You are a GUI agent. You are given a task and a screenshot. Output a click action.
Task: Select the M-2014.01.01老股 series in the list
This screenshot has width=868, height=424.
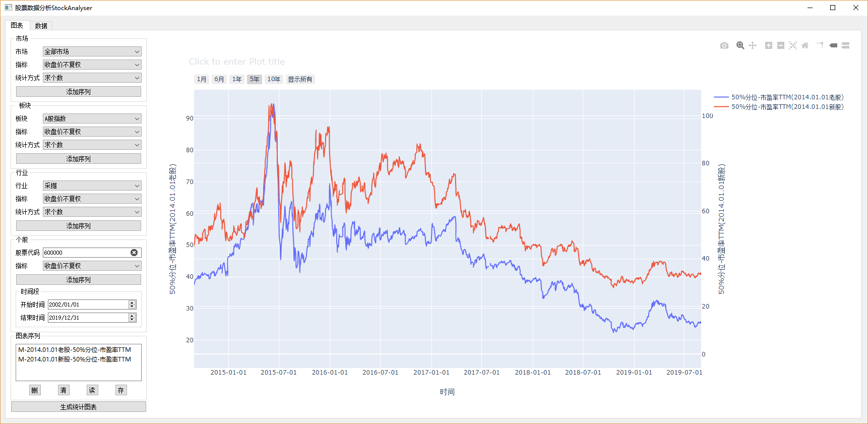coord(75,350)
